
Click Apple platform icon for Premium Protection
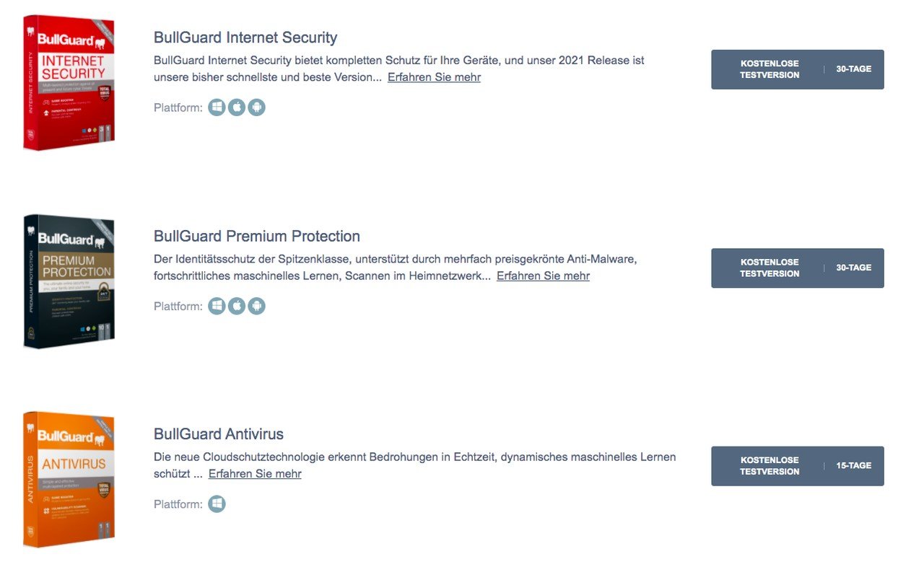(x=237, y=306)
